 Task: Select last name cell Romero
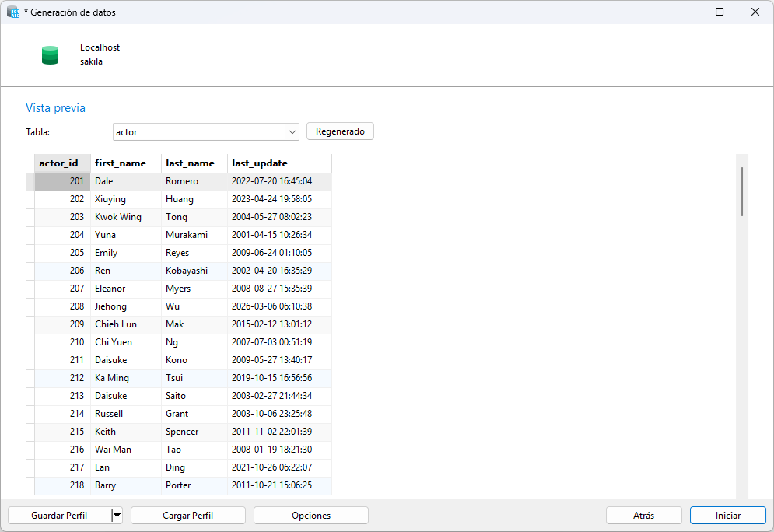(x=194, y=181)
